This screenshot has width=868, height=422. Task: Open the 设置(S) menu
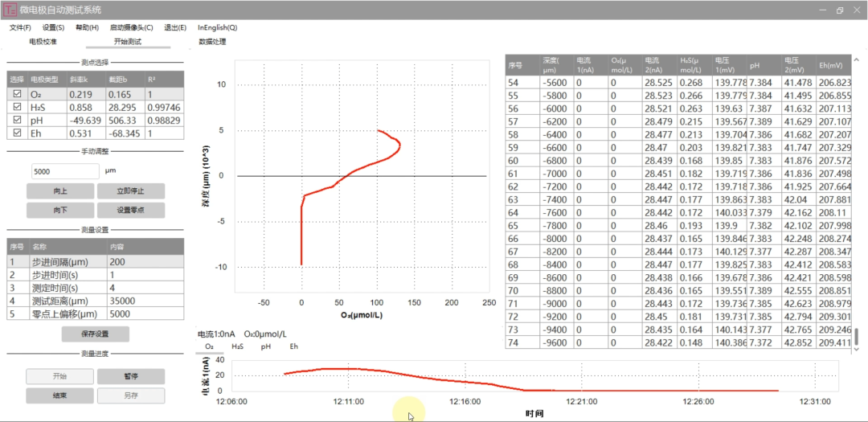point(53,27)
